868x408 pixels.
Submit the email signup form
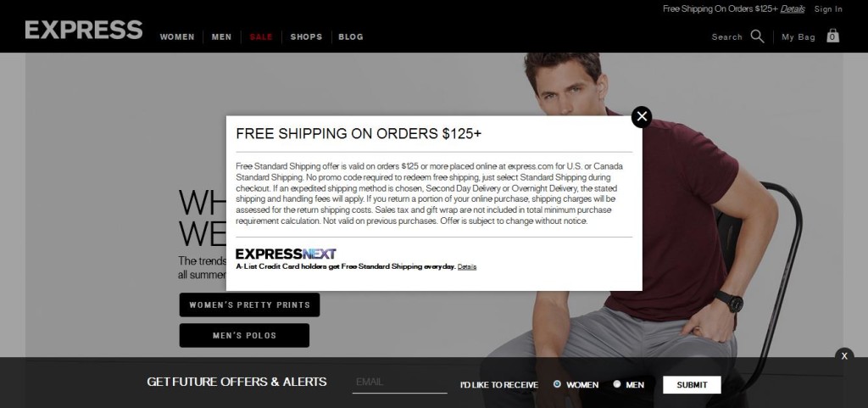click(x=692, y=385)
